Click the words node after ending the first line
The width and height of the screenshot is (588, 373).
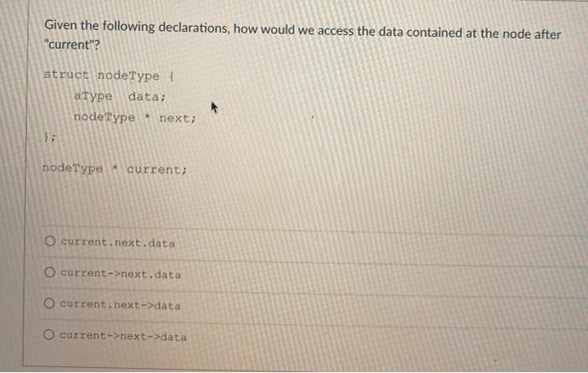[532, 34]
